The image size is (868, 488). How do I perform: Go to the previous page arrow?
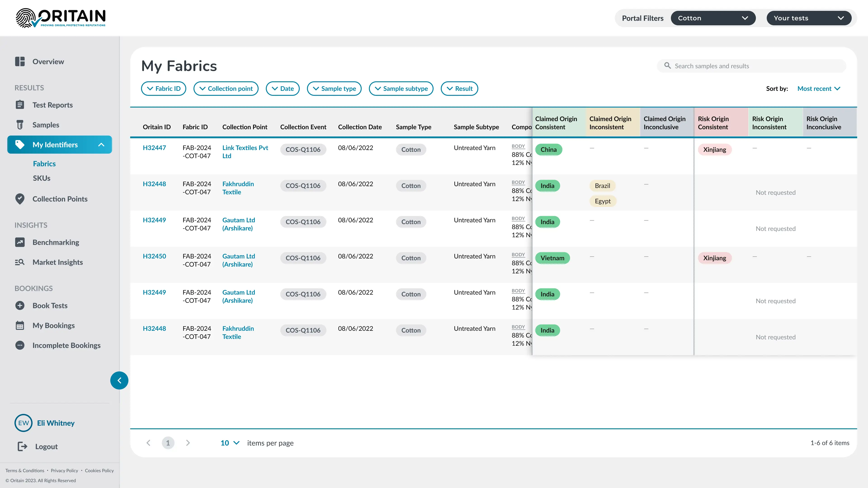pos(148,443)
